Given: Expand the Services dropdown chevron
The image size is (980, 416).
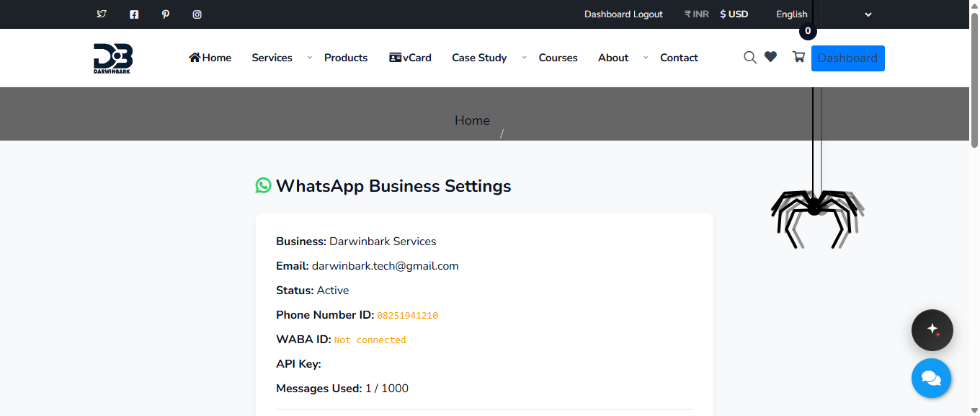Looking at the screenshot, I should 309,57.
